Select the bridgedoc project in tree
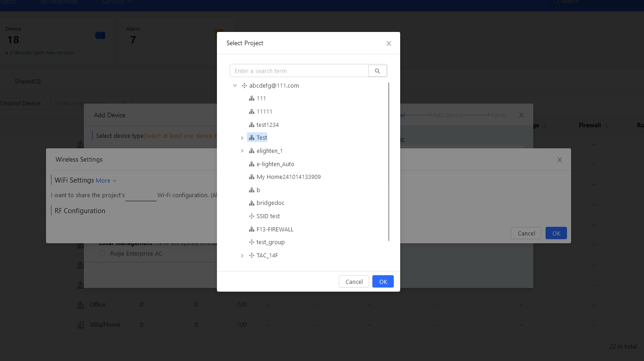 (270, 203)
